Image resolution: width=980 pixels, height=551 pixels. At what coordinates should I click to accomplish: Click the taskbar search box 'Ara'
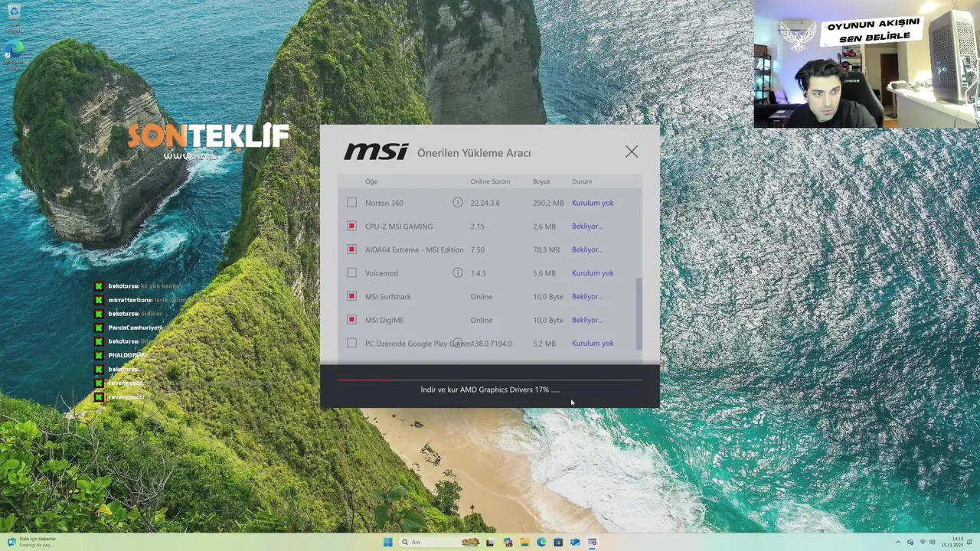pyautogui.click(x=439, y=542)
